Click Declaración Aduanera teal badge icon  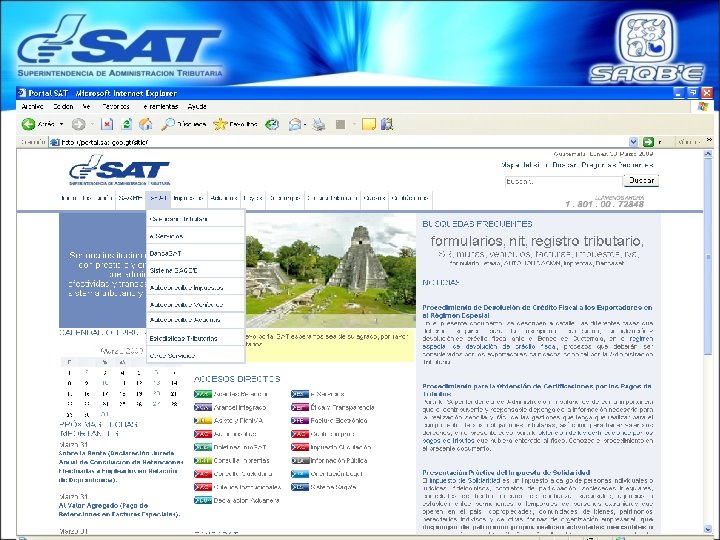point(202,501)
